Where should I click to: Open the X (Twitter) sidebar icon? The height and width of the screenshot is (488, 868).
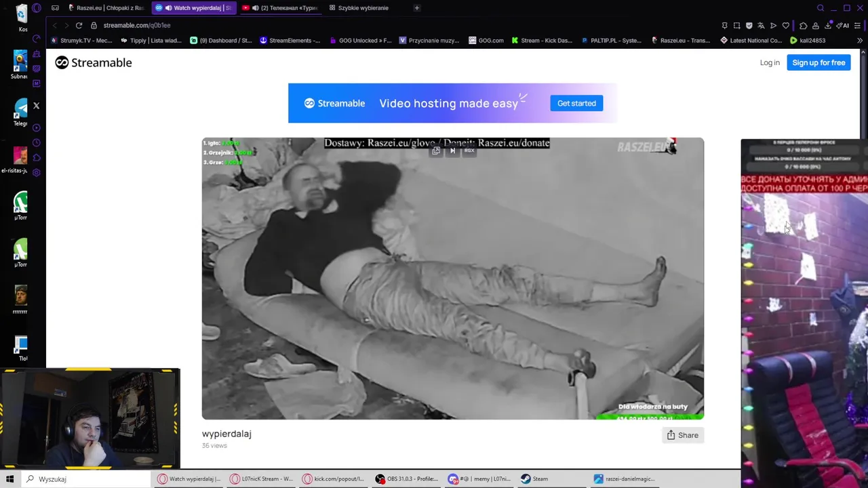pos(36,106)
